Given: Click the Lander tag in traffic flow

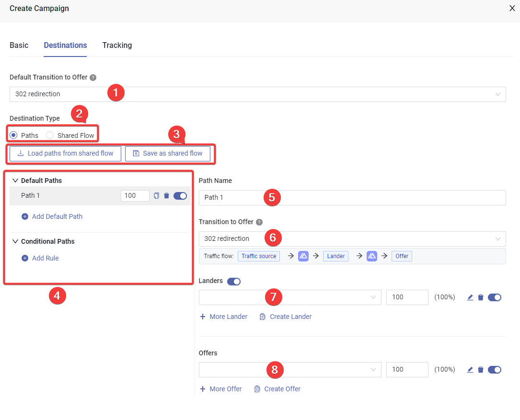Looking at the screenshot, I should click(335, 256).
